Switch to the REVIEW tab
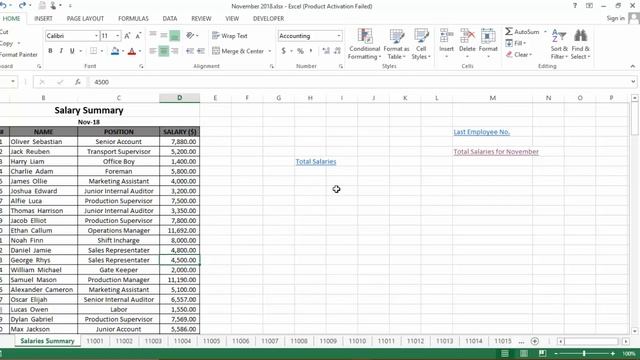Image resolution: width=640 pixels, height=360 pixels. coord(201,18)
